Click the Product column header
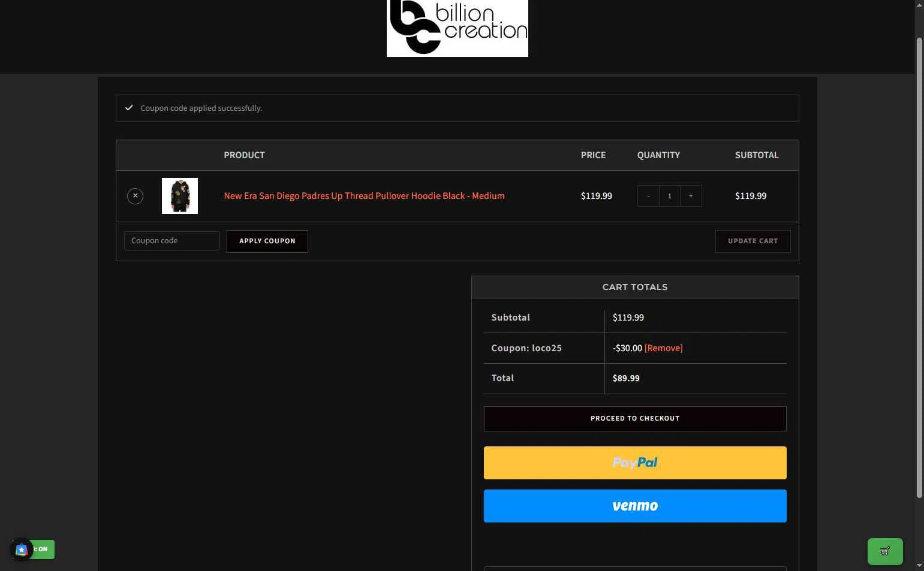 244,155
